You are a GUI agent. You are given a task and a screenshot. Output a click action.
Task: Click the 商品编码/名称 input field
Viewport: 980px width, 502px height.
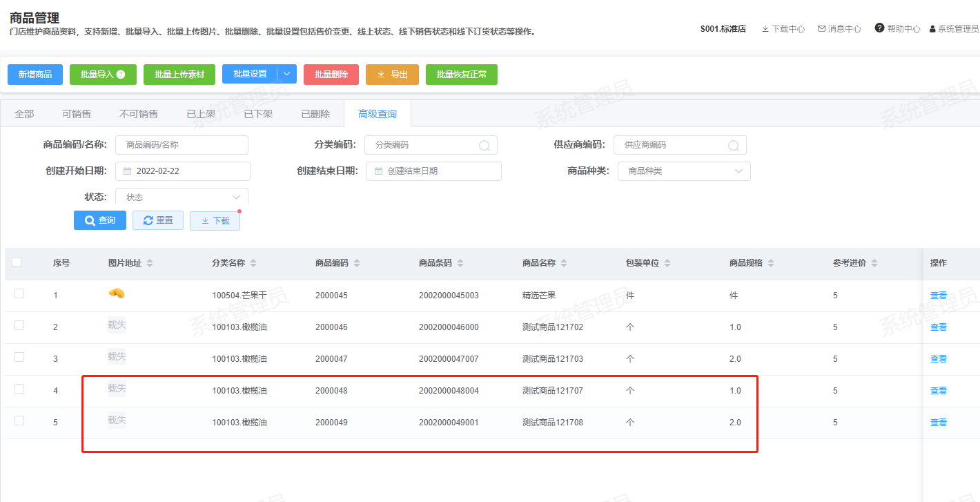182,145
